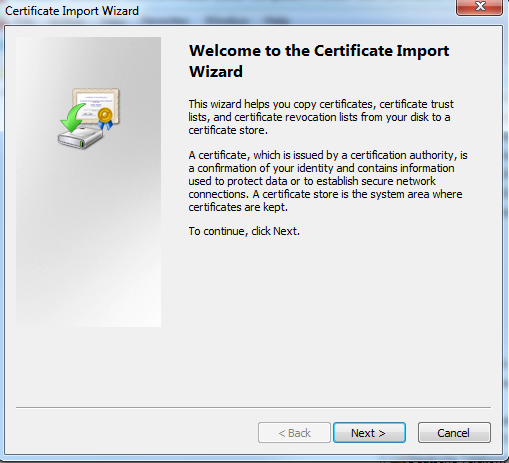Click the green download arrow on wizard icon
The height and width of the screenshot is (463, 509).
tap(73, 117)
